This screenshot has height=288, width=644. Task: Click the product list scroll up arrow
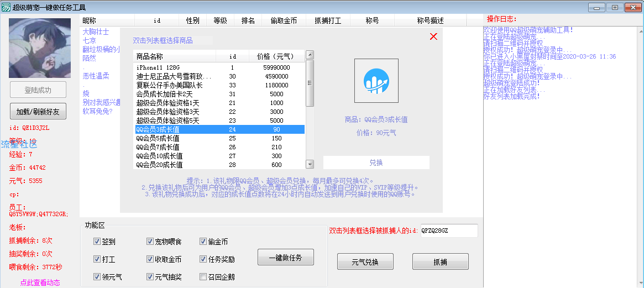tap(310, 55)
